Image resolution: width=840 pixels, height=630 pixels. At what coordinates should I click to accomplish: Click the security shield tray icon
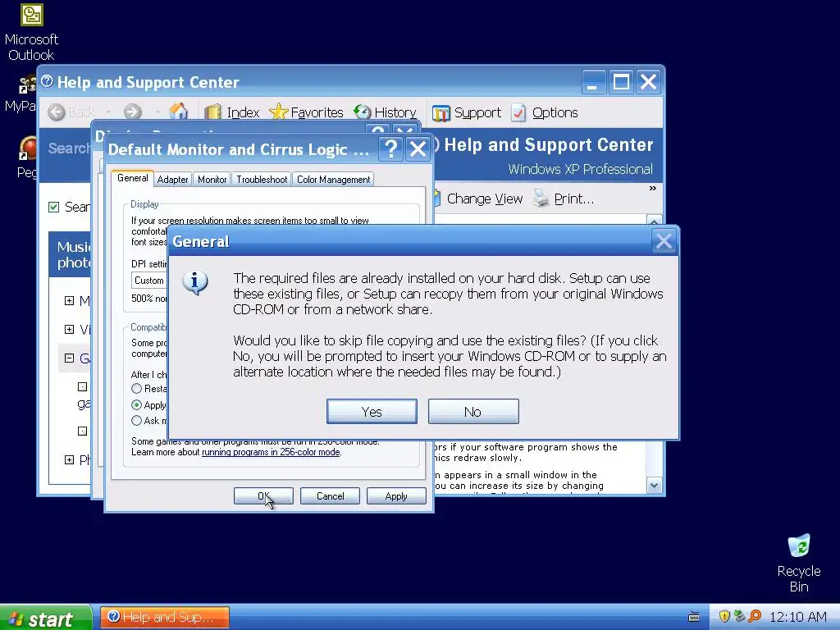pos(724,616)
